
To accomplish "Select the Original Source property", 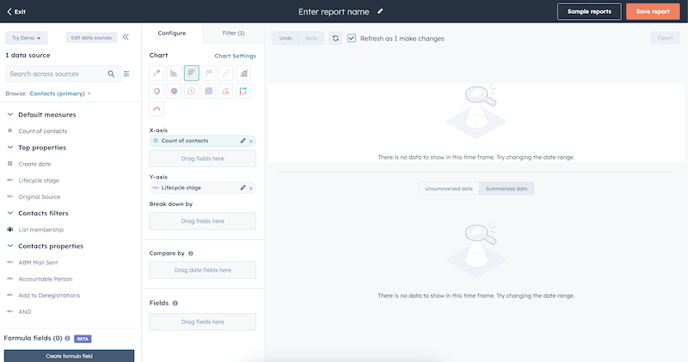I will [39, 197].
